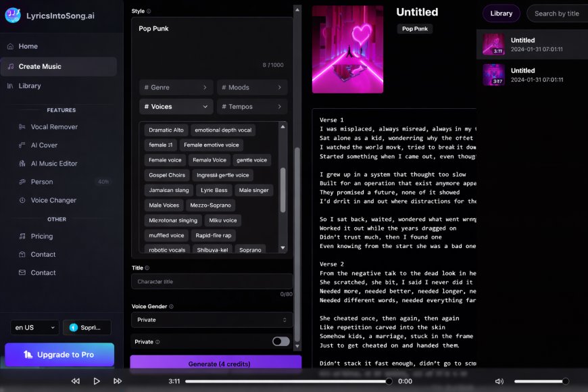Click the AI Music Editor icon

(22, 164)
